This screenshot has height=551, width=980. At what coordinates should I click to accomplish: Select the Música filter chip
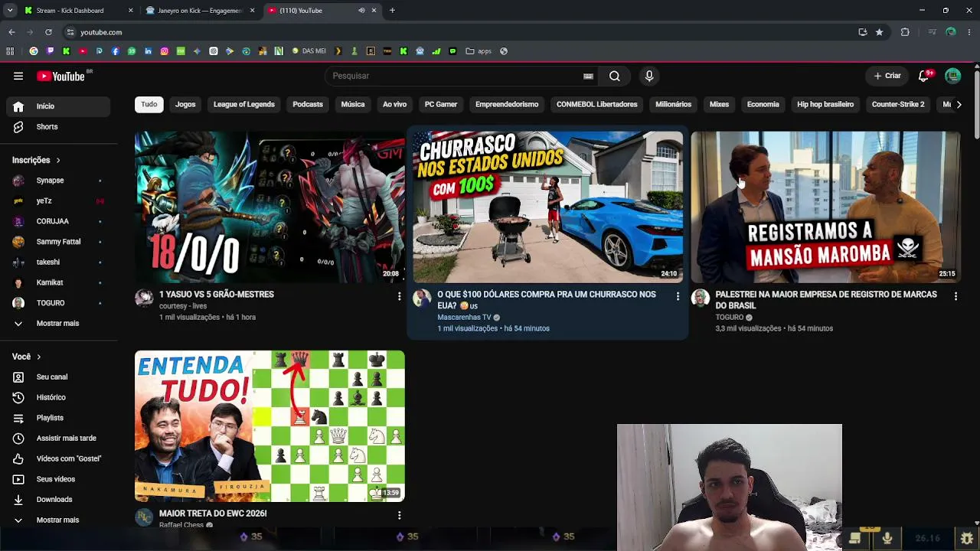pyautogui.click(x=353, y=104)
